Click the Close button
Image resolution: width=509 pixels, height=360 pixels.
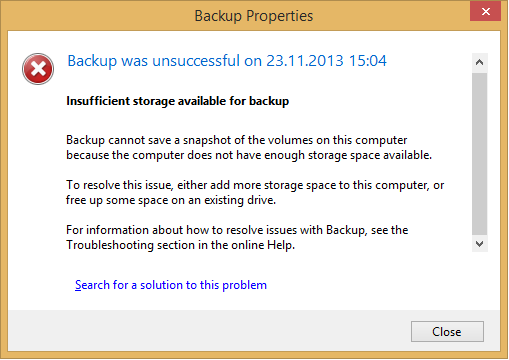tap(447, 332)
